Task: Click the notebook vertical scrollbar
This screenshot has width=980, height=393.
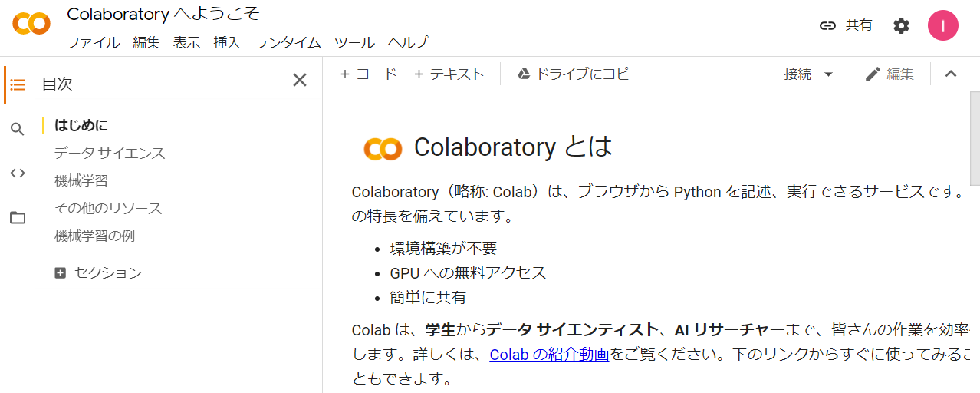Action: pos(975,146)
